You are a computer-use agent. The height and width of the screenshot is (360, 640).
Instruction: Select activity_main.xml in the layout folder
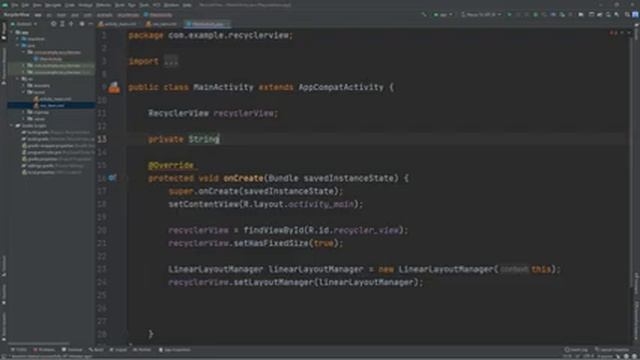[x=52, y=99]
